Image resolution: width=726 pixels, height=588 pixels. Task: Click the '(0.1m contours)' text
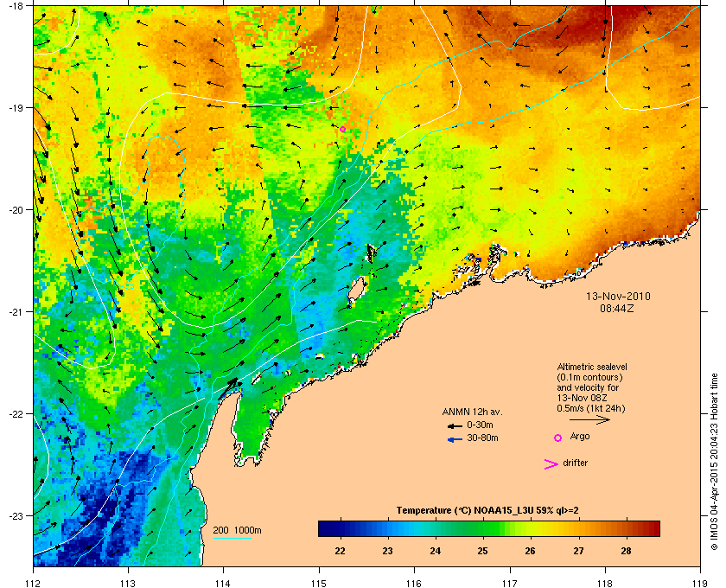coord(589,377)
